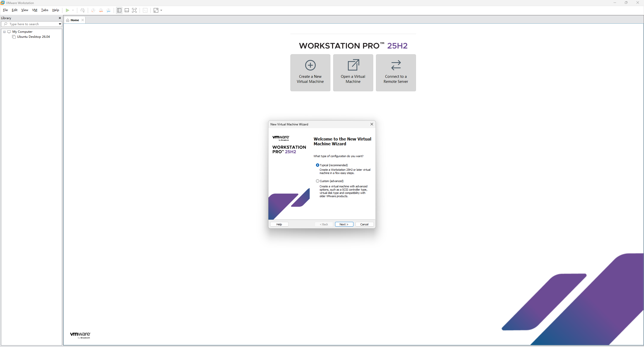Collapse the My Computer tree node
The image size is (644, 347).
pos(4,32)
